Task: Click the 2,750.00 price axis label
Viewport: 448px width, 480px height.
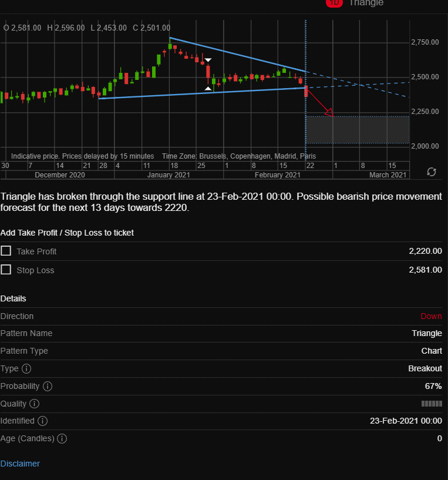Action: coord(425,42)
